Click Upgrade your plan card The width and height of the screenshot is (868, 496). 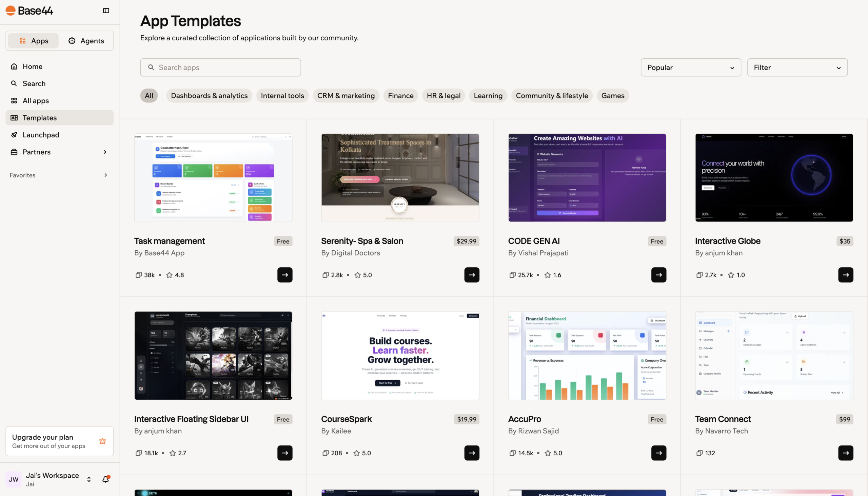[59, 441]
